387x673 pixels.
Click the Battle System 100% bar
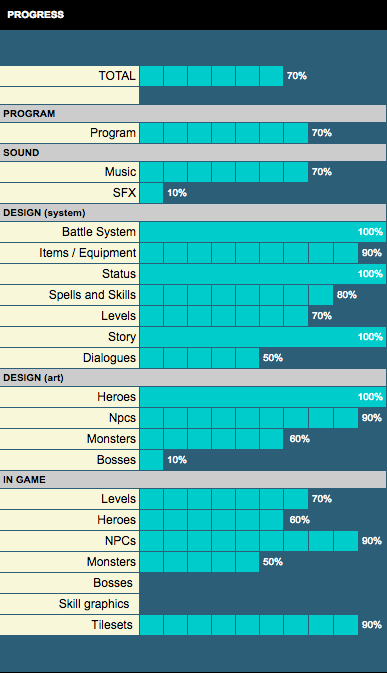[263, 232]
